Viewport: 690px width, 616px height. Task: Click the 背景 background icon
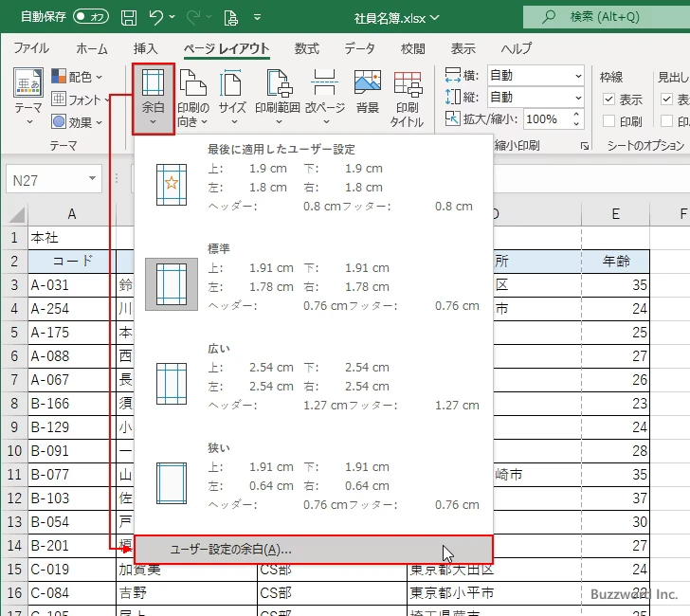[x=368, y=82]
